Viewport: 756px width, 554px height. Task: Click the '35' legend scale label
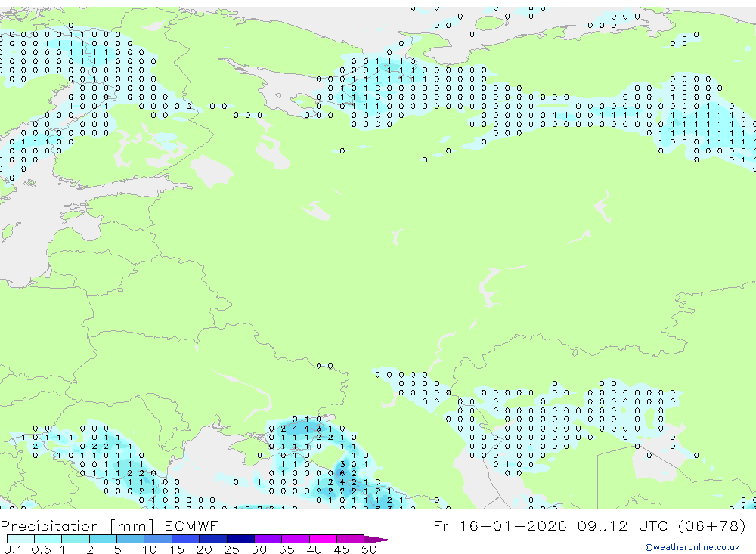pyautogui.click(x=287, y=549)
